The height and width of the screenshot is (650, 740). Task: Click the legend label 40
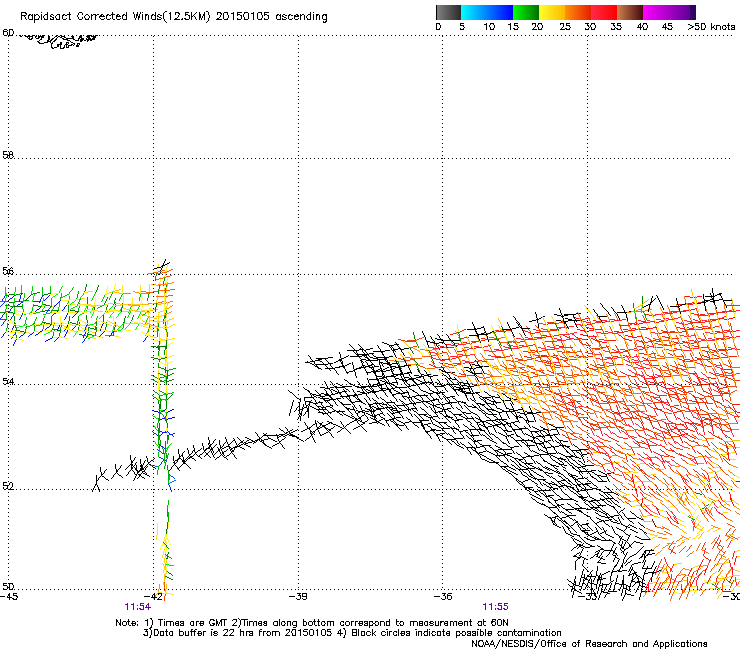(x=642, y=27)
